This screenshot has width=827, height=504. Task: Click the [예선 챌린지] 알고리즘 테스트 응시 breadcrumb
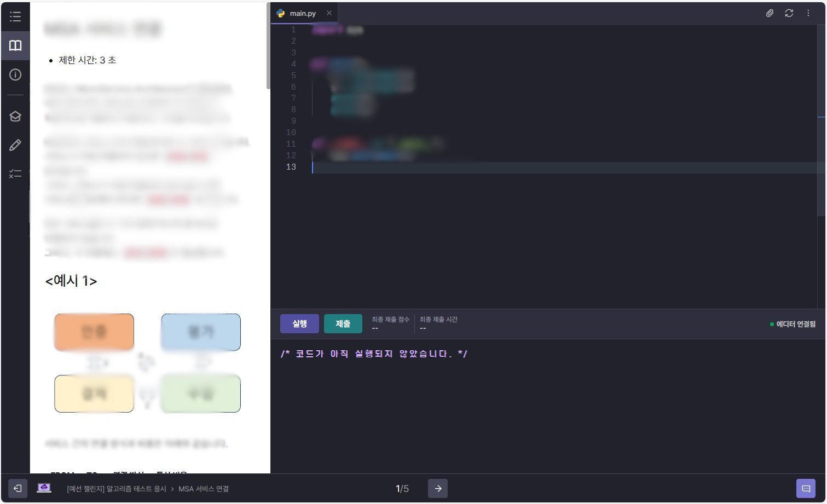(117, 489)
